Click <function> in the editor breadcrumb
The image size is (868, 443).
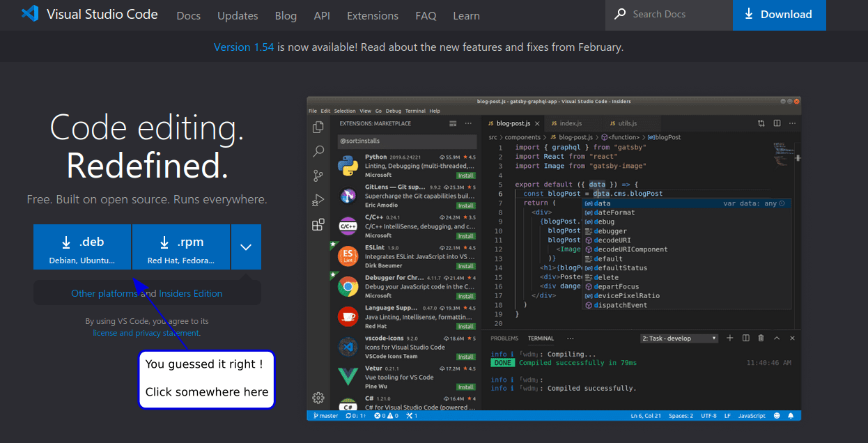tap(624, 137)
